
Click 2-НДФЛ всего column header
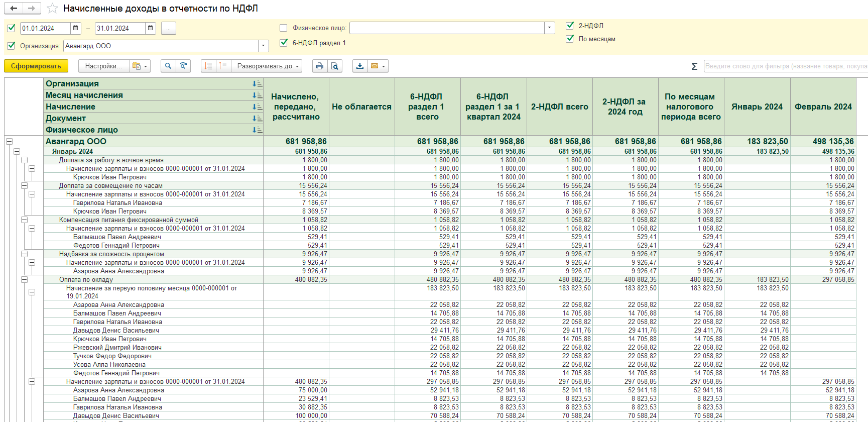560,107
